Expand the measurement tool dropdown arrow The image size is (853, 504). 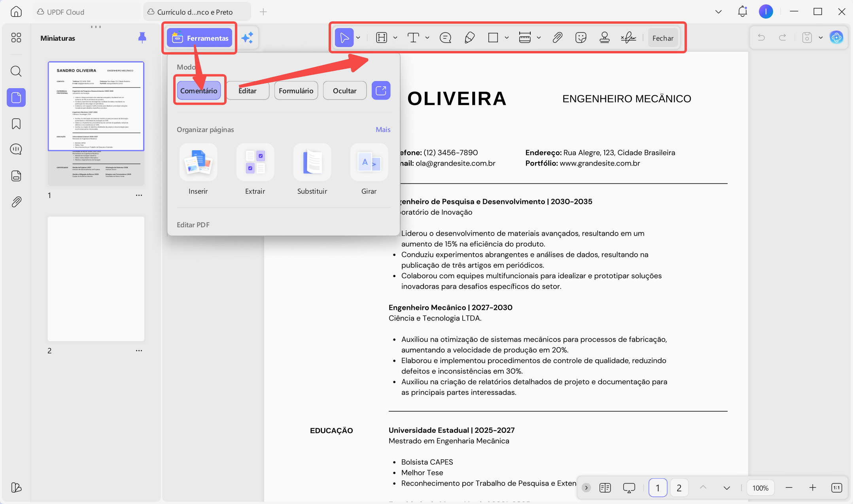[x=539, y=38]
